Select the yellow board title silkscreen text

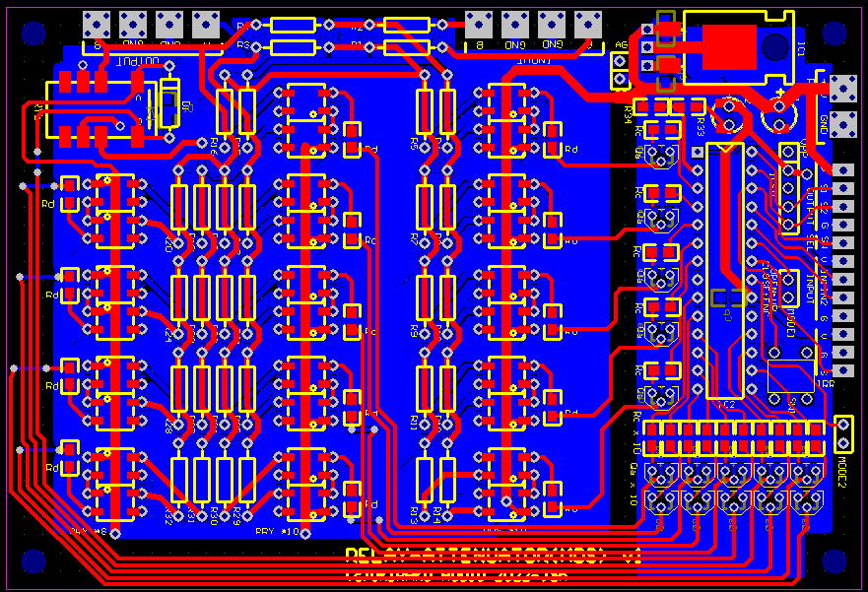coord(493,556)
